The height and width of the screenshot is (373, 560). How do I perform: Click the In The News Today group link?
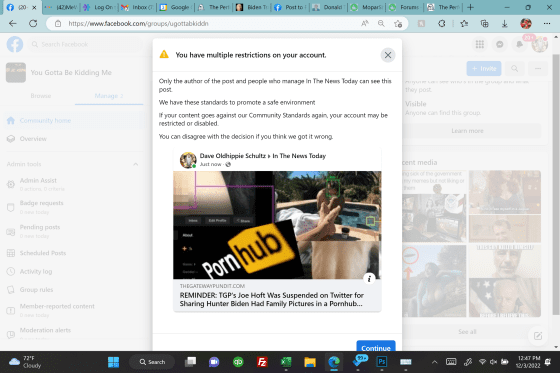pos(299,156)
